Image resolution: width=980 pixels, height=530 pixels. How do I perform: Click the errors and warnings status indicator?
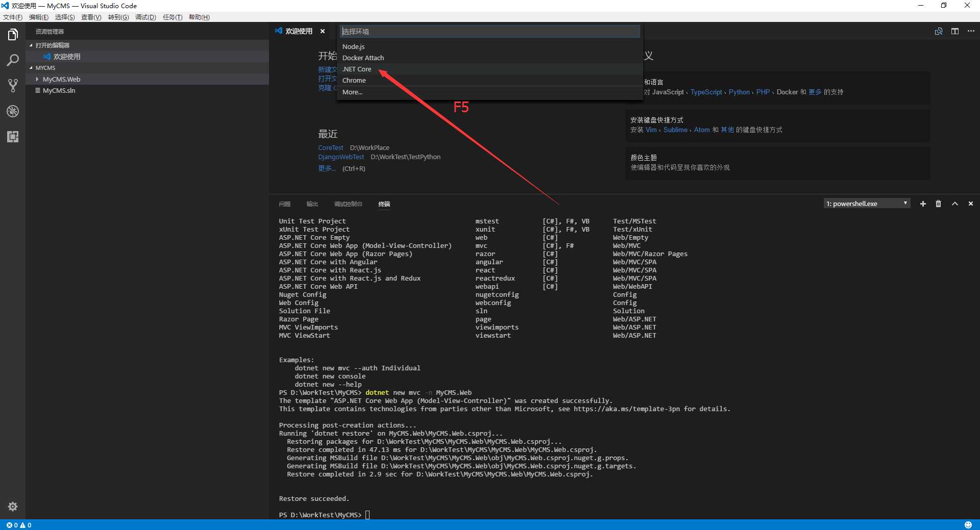[19, 525]
